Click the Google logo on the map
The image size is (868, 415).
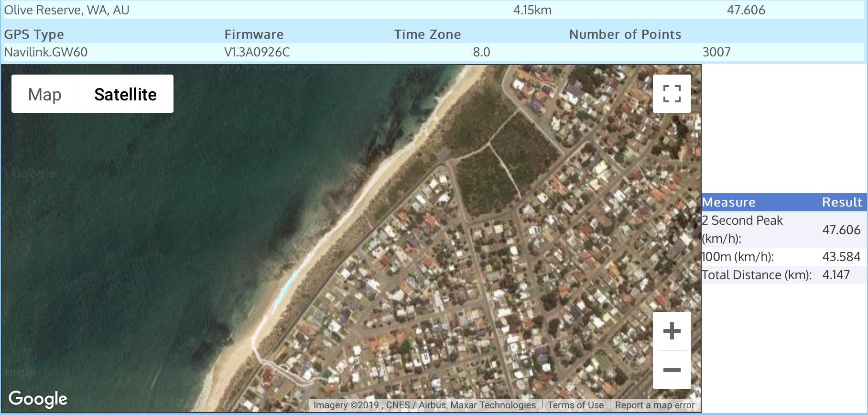pyautogui.click(x=38, y=399)
